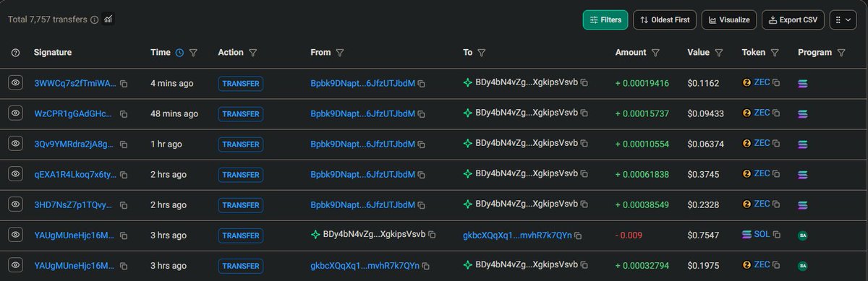Open the chart icon beside total transfers

point(109,19)
